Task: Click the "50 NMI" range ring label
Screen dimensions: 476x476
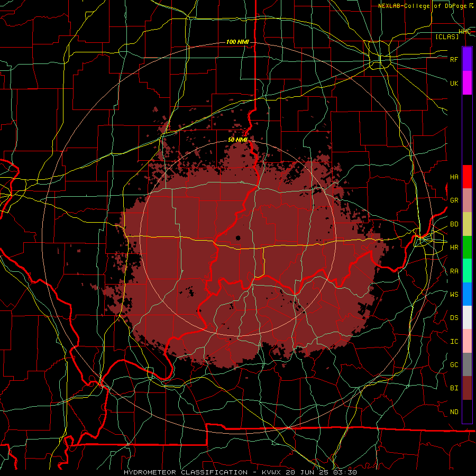Action: pyautogui.click(x=237, y=140)
